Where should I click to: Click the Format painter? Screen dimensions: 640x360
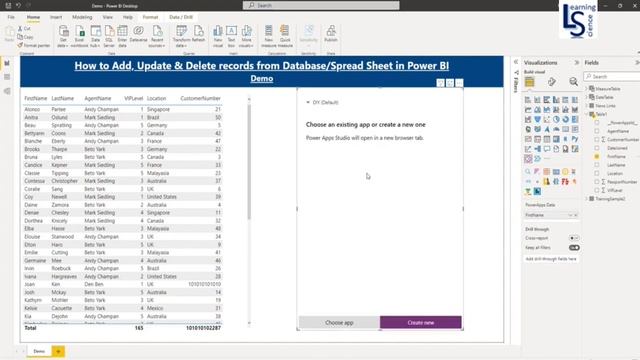[33, 45]
